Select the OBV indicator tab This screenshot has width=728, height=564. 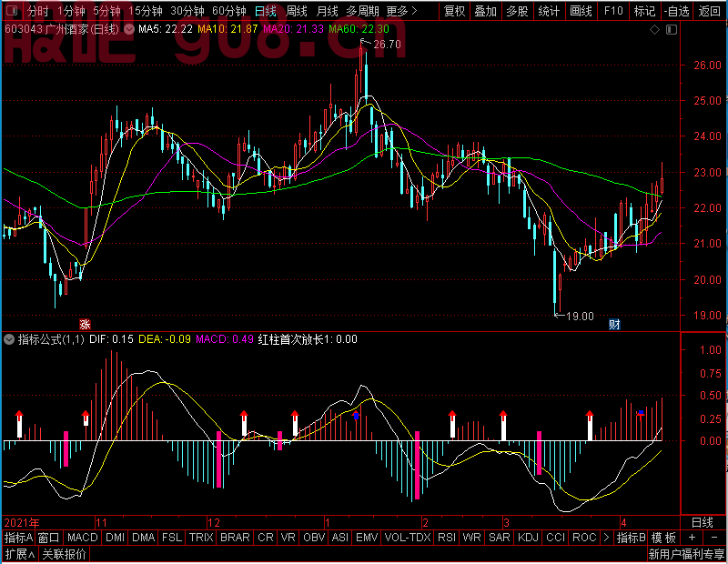(314, 538)
